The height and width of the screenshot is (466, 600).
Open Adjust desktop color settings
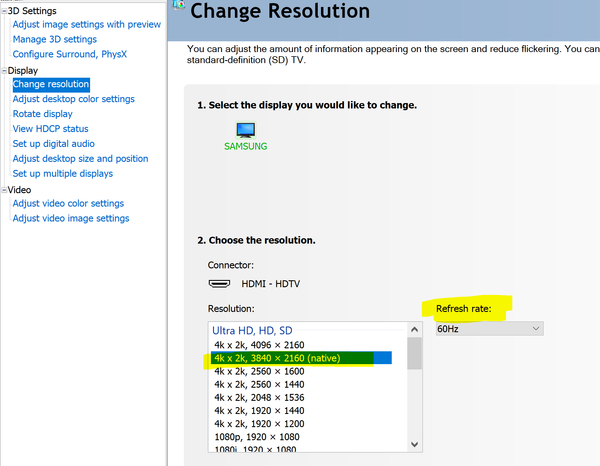[x=73, y=99]
